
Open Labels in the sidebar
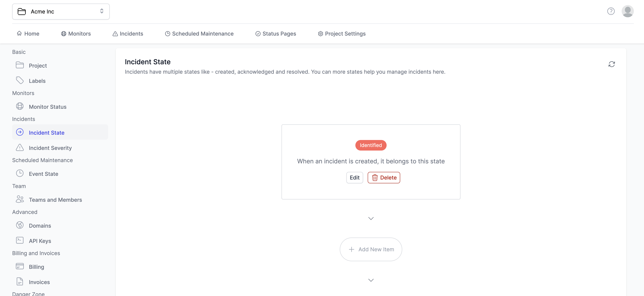(60, 81)
